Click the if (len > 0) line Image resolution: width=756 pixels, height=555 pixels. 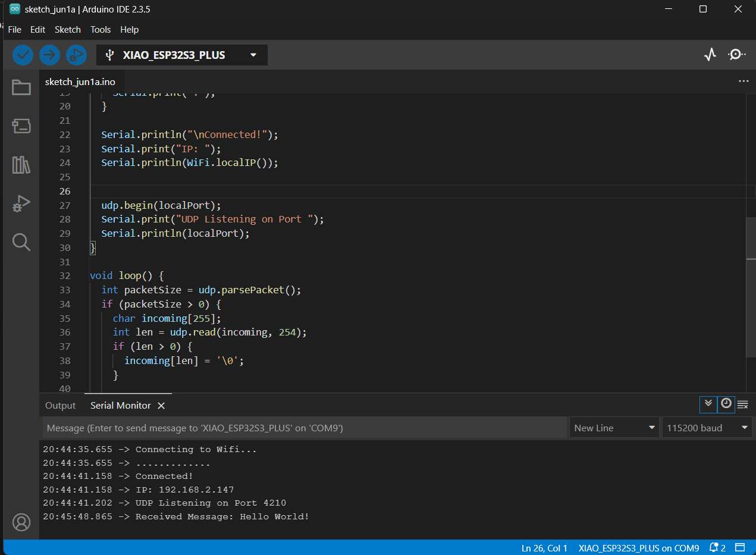click(153, 347)
